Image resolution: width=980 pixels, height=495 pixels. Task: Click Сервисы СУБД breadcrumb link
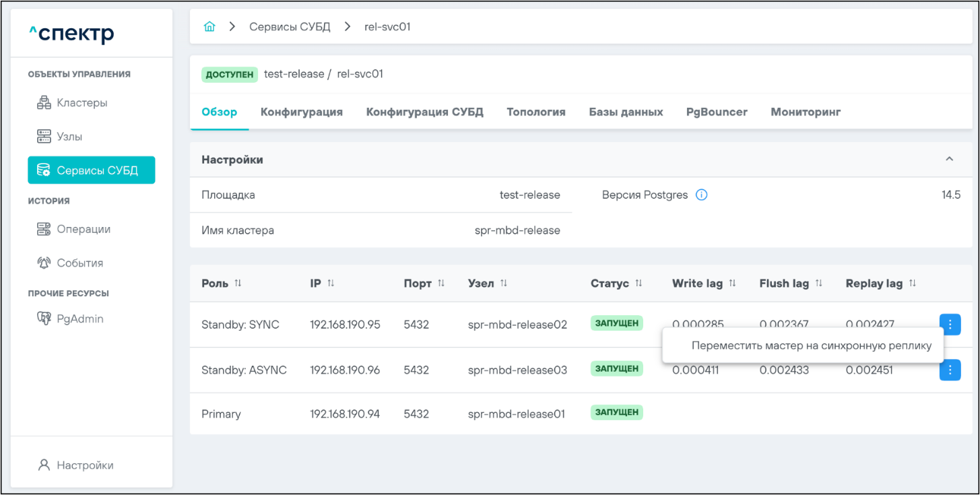coord(290,27)
